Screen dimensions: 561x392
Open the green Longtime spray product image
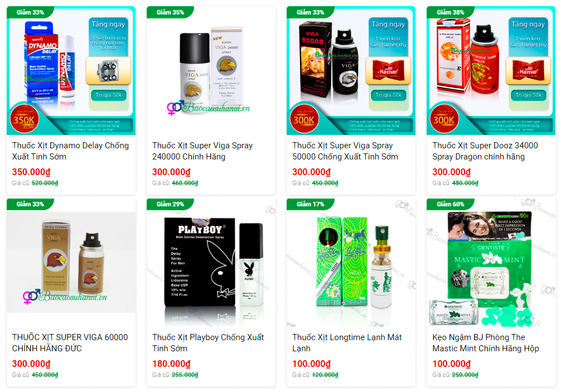tap(351, 262)
